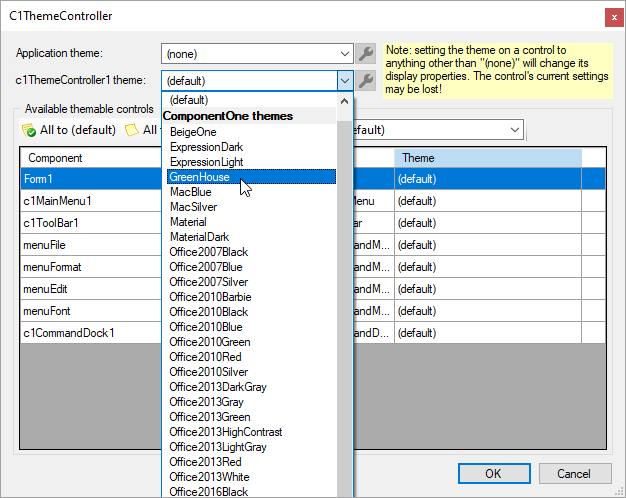Choose the MaterialDark theme option

[x=202, y=237]
